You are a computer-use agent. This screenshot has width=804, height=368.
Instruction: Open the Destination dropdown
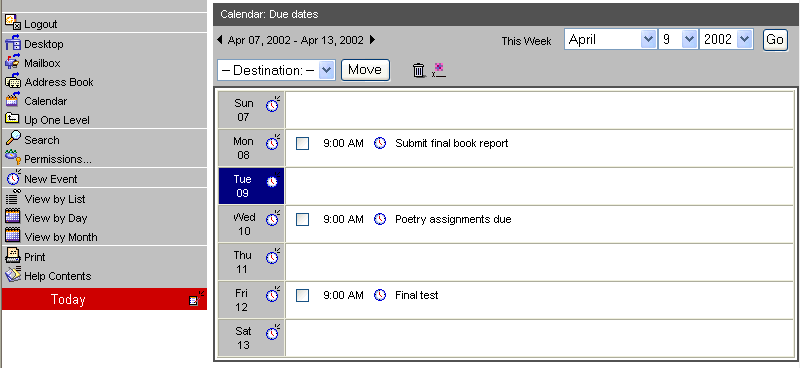click(x=276, y=70)
